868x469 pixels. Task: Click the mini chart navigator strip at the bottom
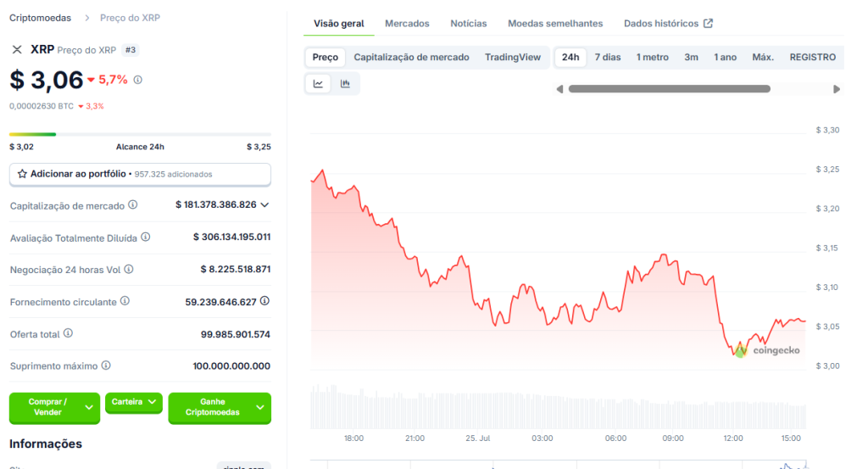(x=558, y=464)
